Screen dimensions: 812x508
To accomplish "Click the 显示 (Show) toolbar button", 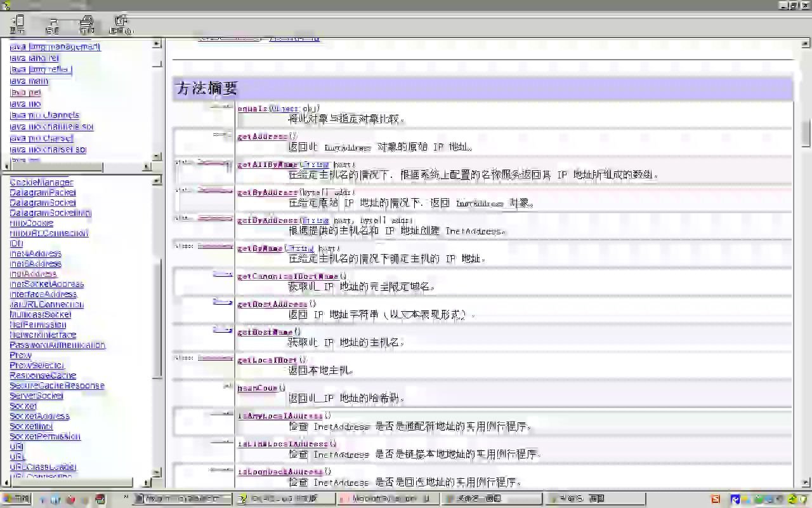I will pyautogui.click(x=18, y=24).
